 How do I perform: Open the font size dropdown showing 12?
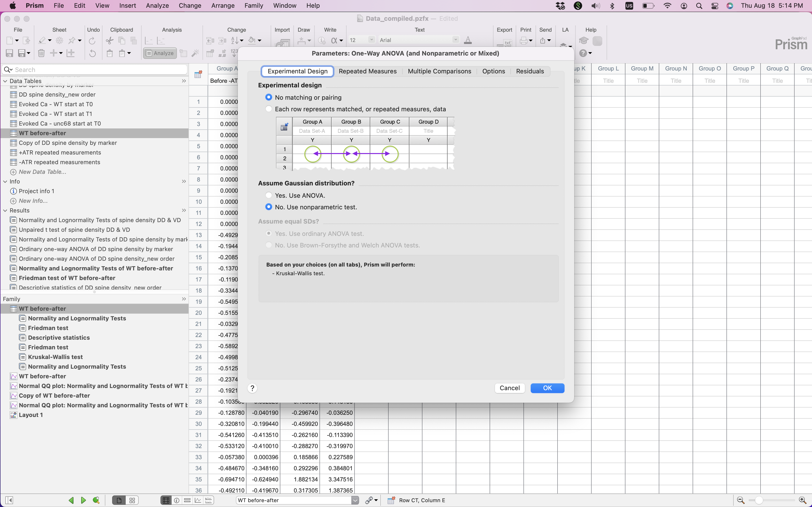[371, 40]
